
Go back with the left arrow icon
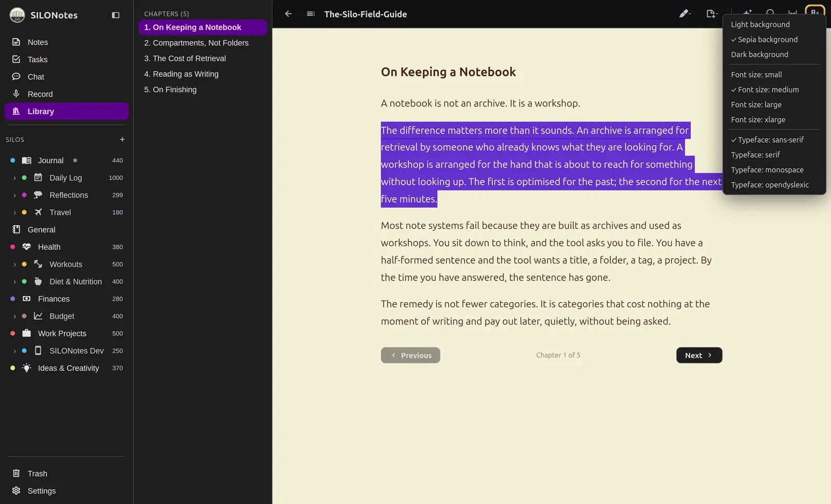[x=288, y=14]
